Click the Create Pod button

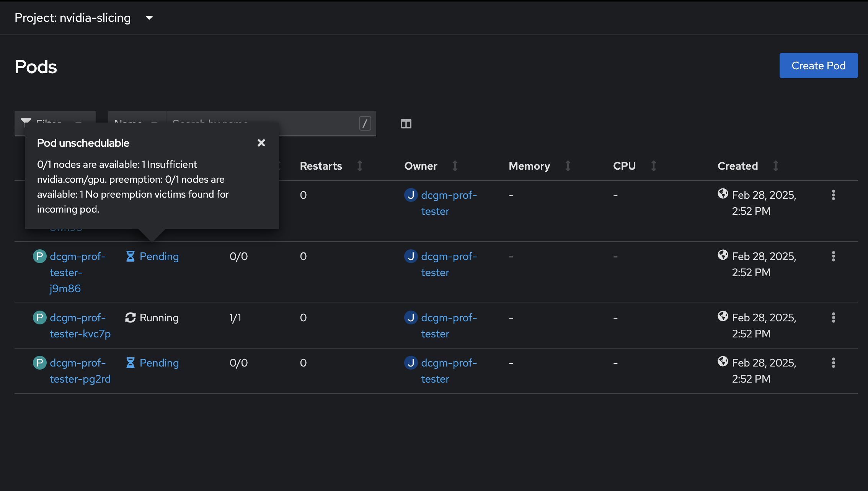(x=819, y=65)
